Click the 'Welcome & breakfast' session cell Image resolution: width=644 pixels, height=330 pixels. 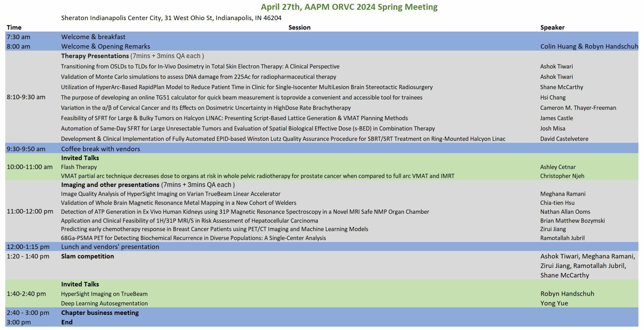93,37
